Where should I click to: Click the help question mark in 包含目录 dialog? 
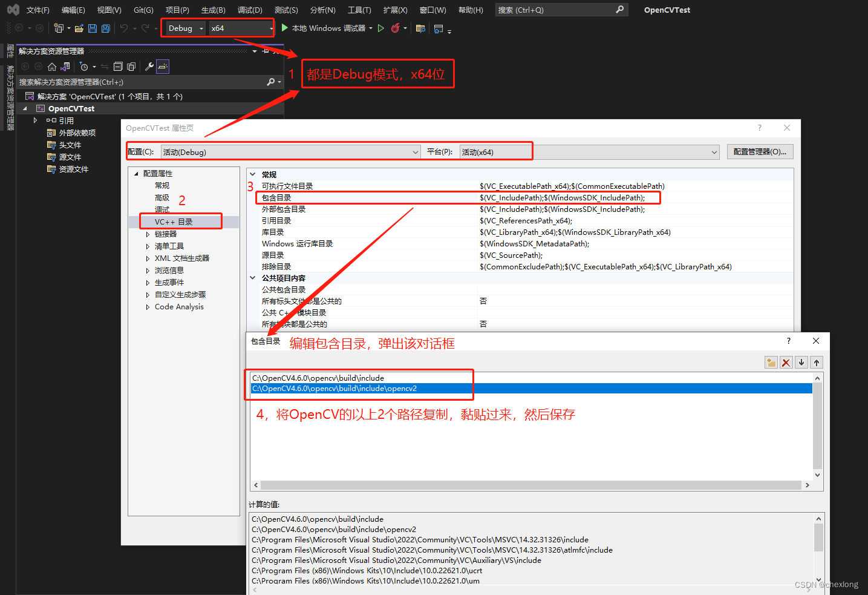(x=788, y=341)
